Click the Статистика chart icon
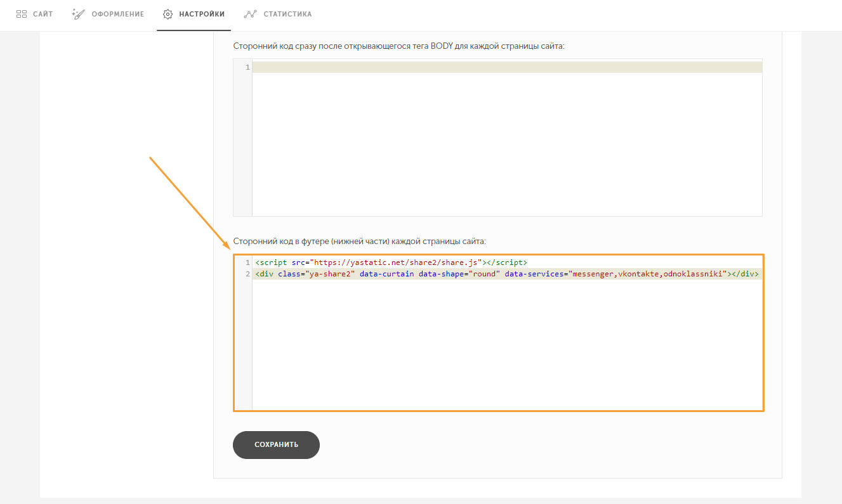The width and height of the screenshot is (842, 504). coord(251,14)
